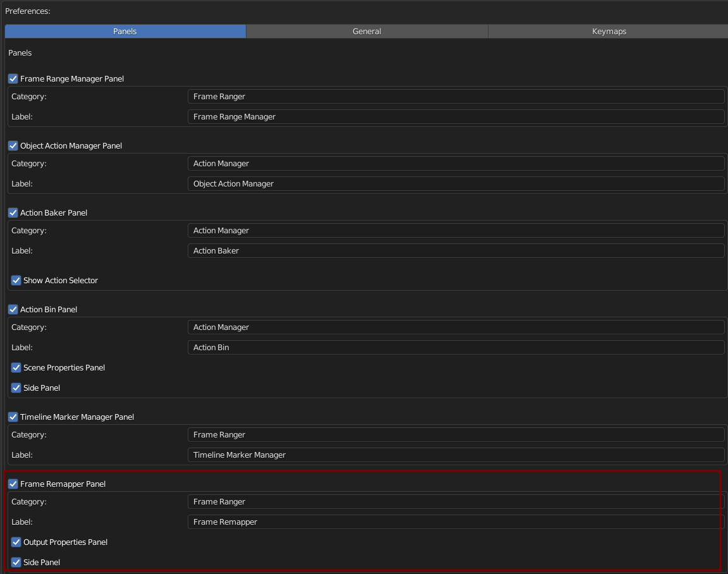Click the Action Baker label field
Image resolution: width=728 pixels, height=574 pixels.
[456, 251]
